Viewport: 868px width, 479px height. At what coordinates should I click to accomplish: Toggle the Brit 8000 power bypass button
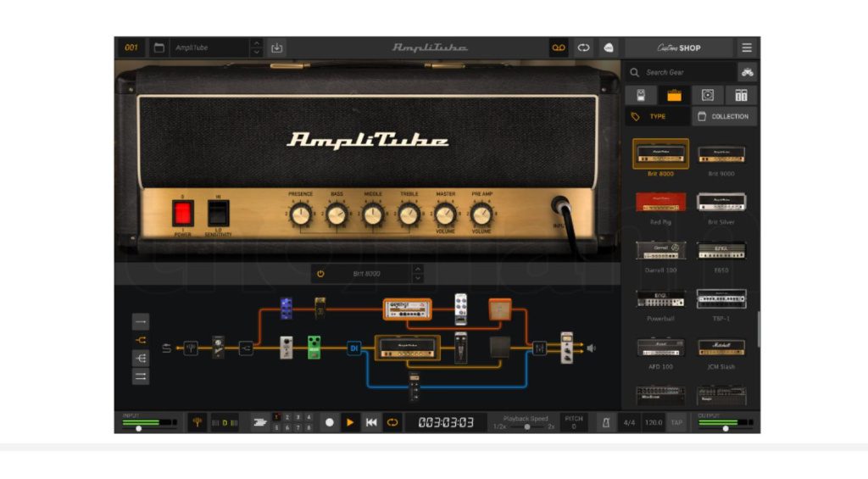pos(320,274)
